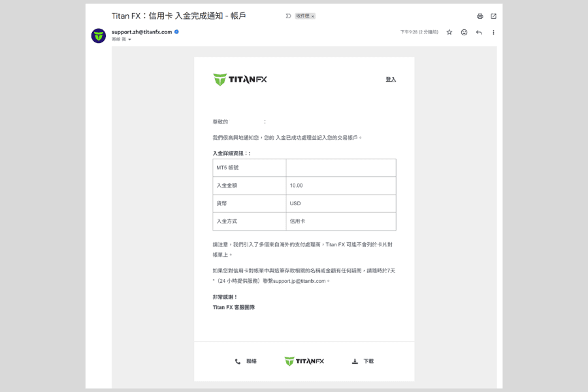Print the Titan FX email
588x392 pixels.
479,16
